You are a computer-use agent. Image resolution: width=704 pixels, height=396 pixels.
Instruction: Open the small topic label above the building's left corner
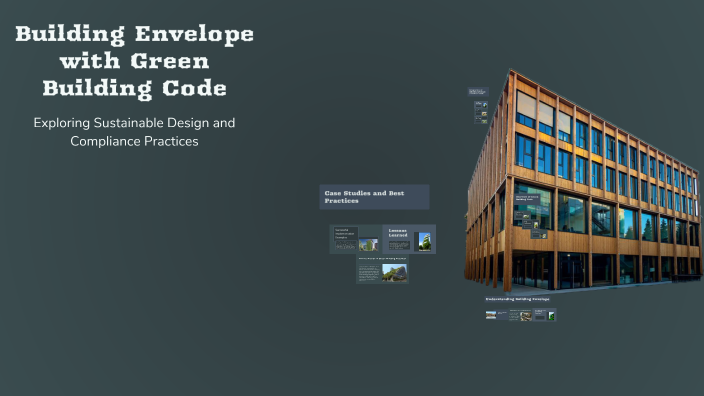478,92
